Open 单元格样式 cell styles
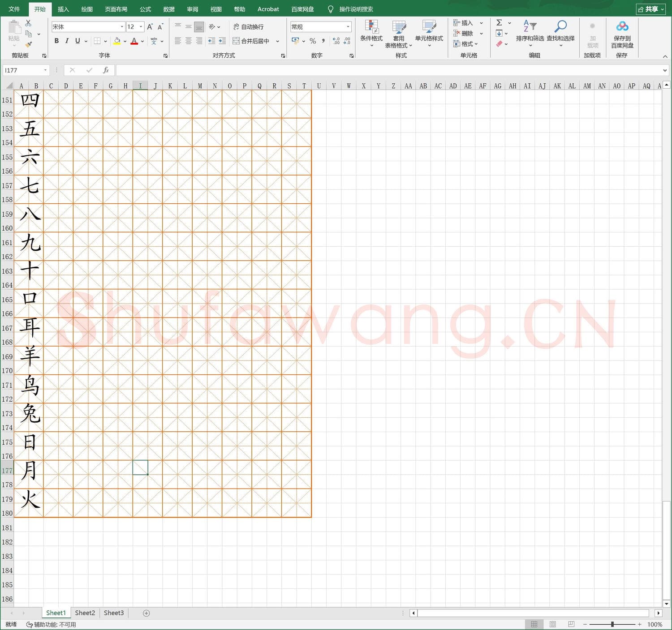The height and width of the screenshot is (630, 672). [429, 34]
